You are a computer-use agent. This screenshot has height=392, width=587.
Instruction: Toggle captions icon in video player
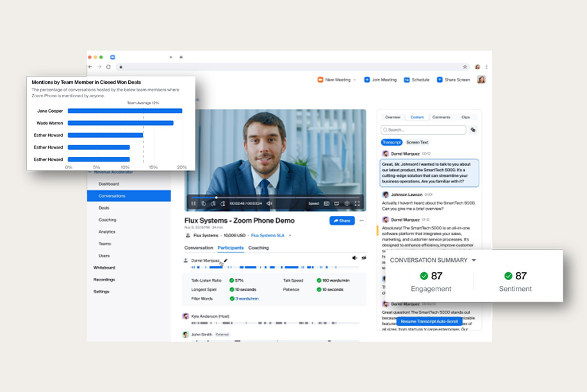click(x=326, y=204)
